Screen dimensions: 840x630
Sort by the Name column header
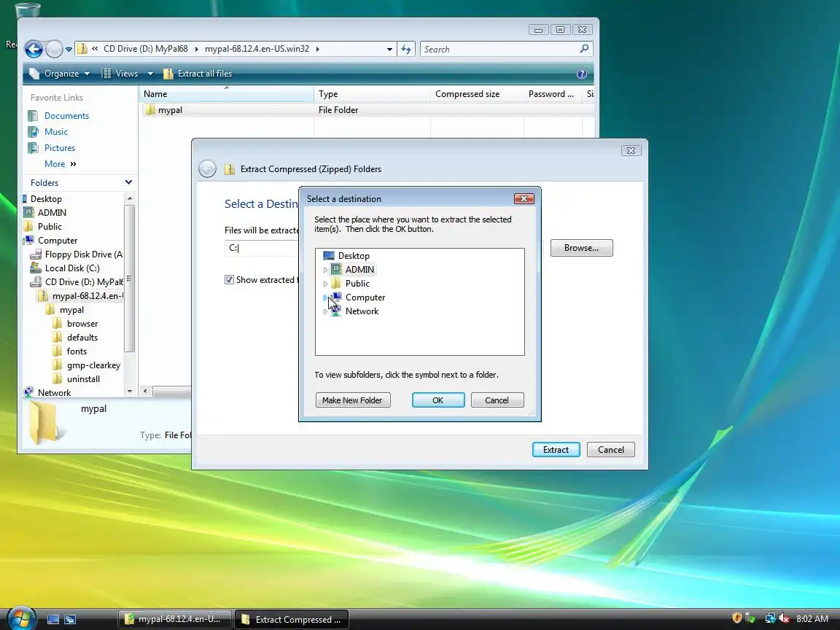[x=226, y=94]
